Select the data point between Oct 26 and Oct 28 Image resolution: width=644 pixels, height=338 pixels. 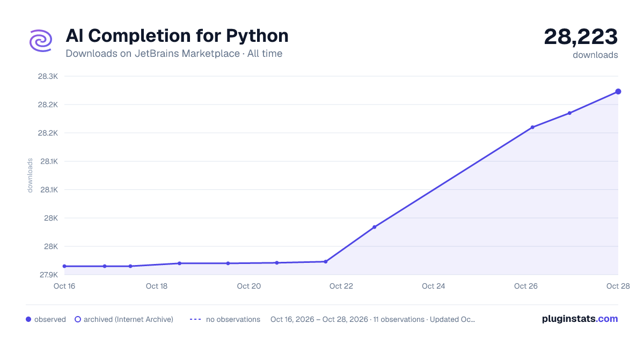[x=569, y=113]
